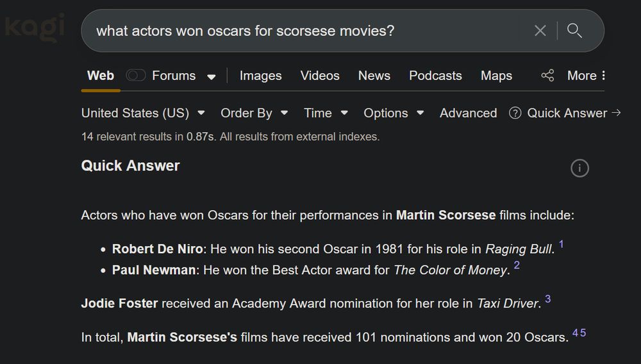The width and height of the screenshot is (641, 364).
Task: Open citation 1 after Raging Bull
Action: tap(562, 244)
